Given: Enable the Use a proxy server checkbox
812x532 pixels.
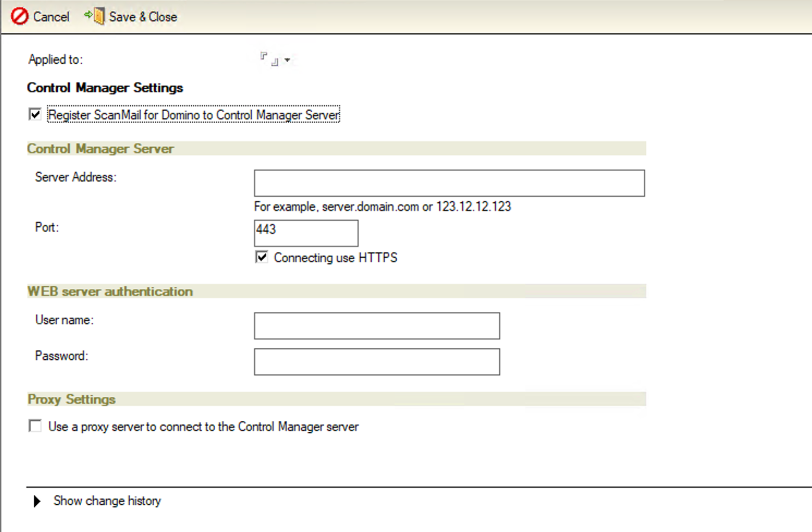Looking at the screenshot, I should click(35, 426).
